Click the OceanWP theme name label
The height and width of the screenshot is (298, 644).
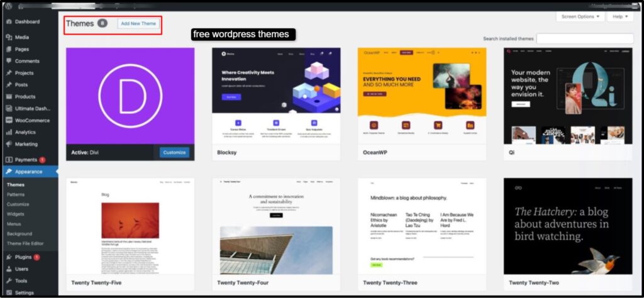tap(375, 153)
